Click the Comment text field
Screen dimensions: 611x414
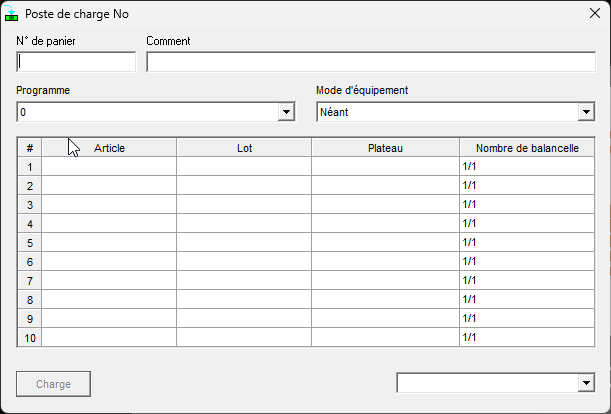371,62
